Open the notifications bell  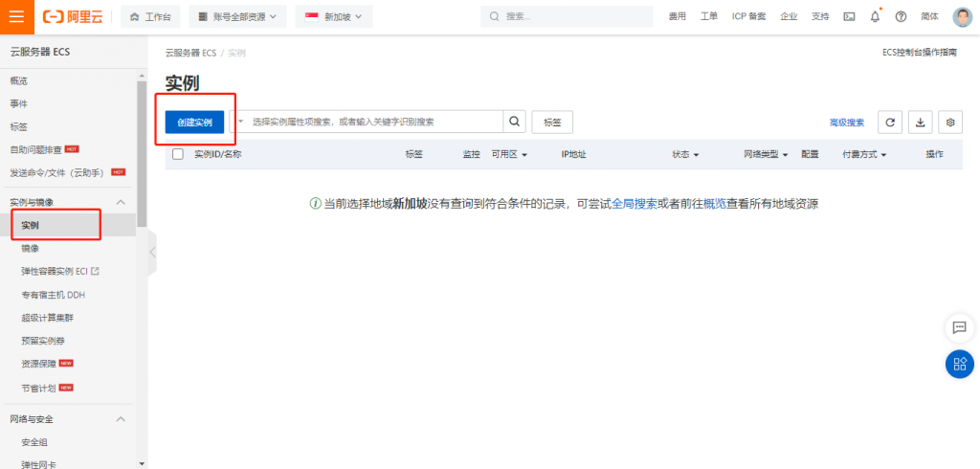[875, 17]
